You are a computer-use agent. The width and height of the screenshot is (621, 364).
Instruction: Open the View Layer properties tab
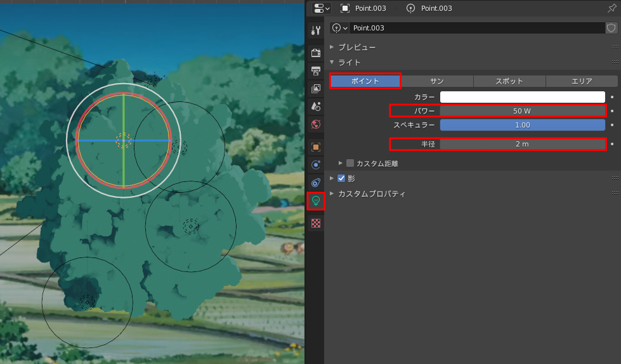pyautogui.click(x=316, y=88)
